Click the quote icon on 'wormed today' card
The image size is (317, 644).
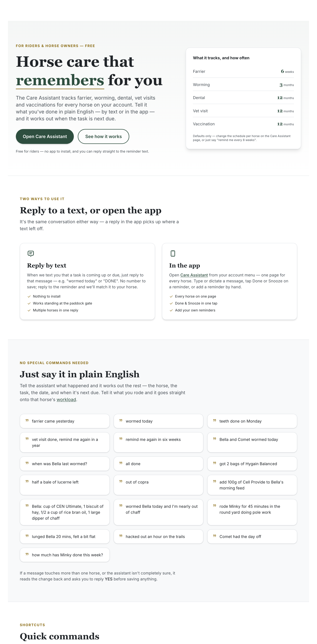121,421
